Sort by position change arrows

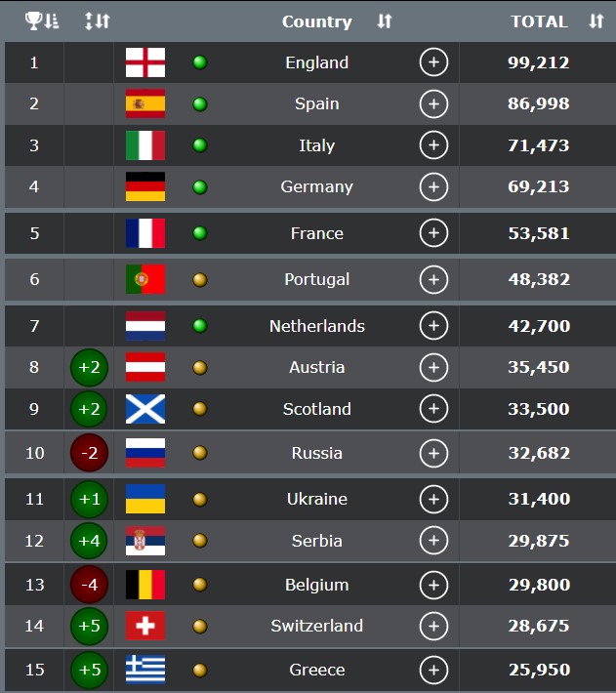click(98, 20)
